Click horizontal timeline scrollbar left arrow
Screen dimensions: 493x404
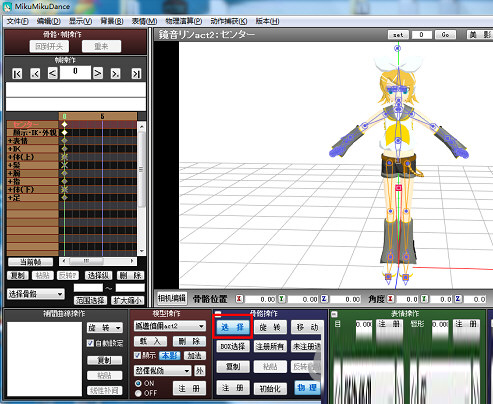[x=64, y=261]
